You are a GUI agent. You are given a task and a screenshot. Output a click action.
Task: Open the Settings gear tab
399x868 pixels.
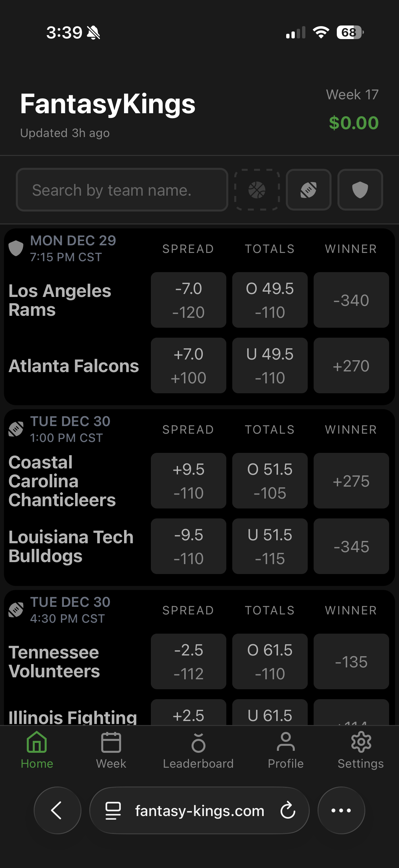click(361, 750)
